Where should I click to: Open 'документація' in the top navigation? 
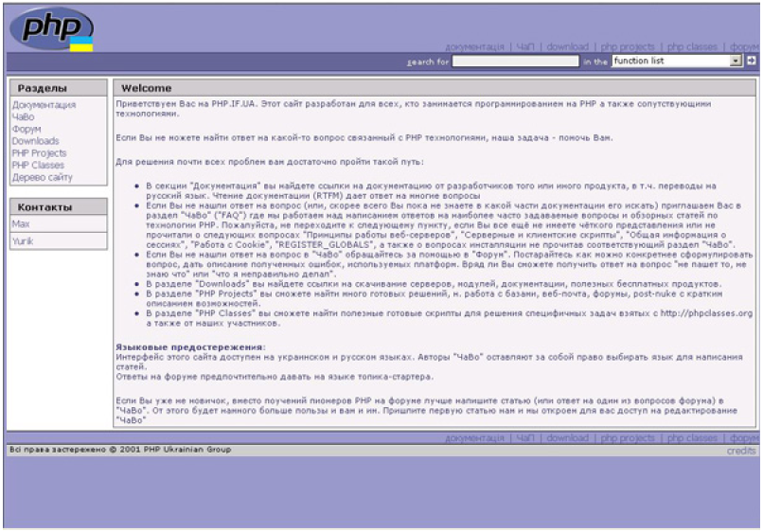[474, 46]
